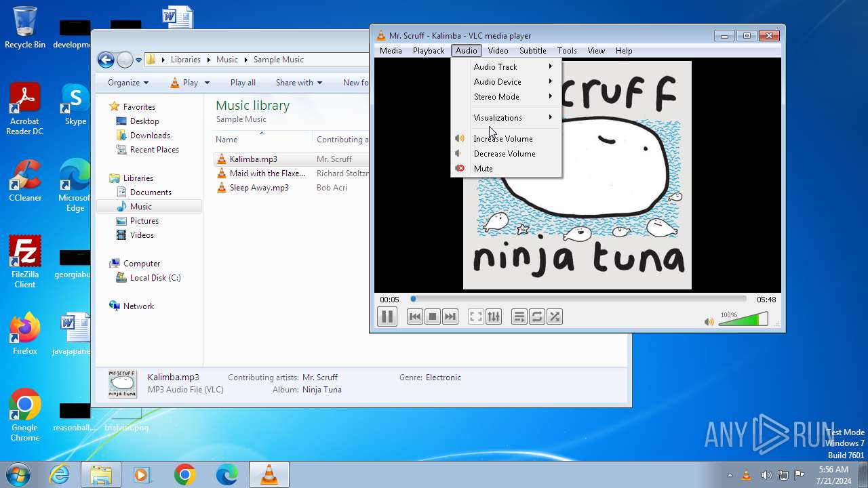Click the Decrease Volume menu entry

tap(507, 154)
